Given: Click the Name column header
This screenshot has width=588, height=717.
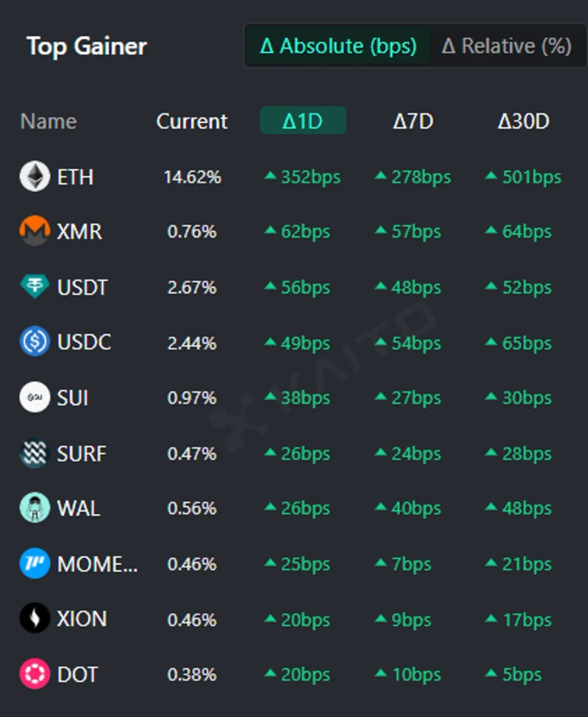Looking at the screenshot, I should point(49,121).
